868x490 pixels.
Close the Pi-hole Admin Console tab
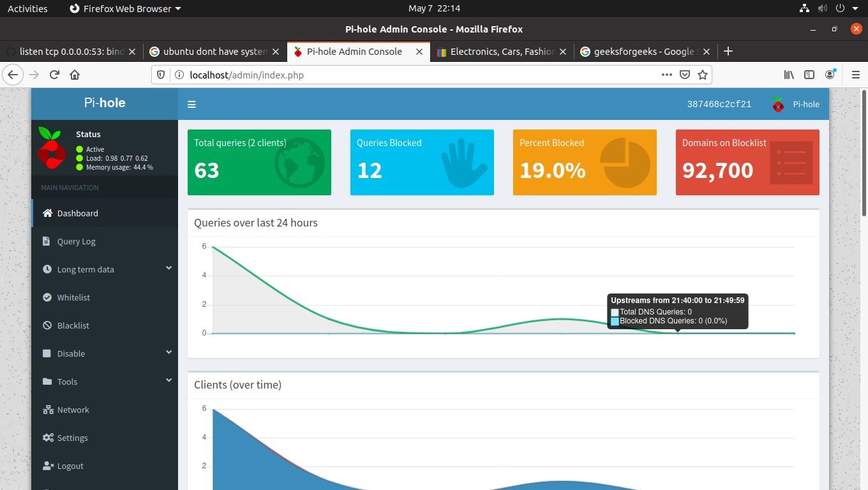pos(419,52)
